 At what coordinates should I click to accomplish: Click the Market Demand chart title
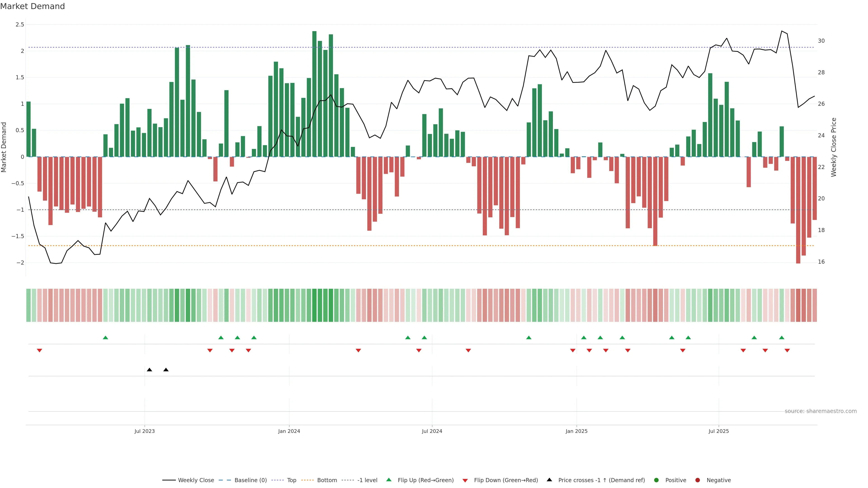pyautogui.click(x=32, y=6)
